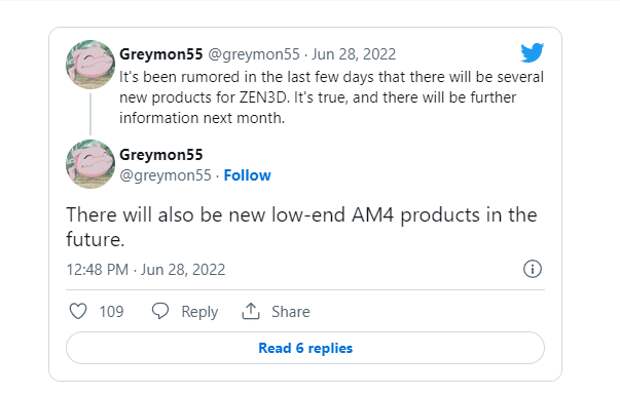Follow the greymon55 account
Screen dimensions: 620x395
[x=247, y=175]
